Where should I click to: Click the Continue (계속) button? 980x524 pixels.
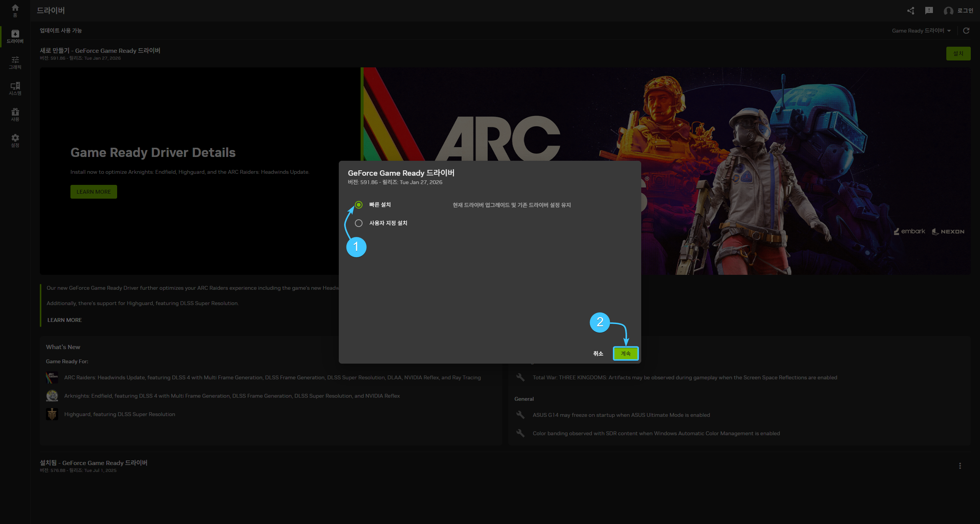point(626,354)
